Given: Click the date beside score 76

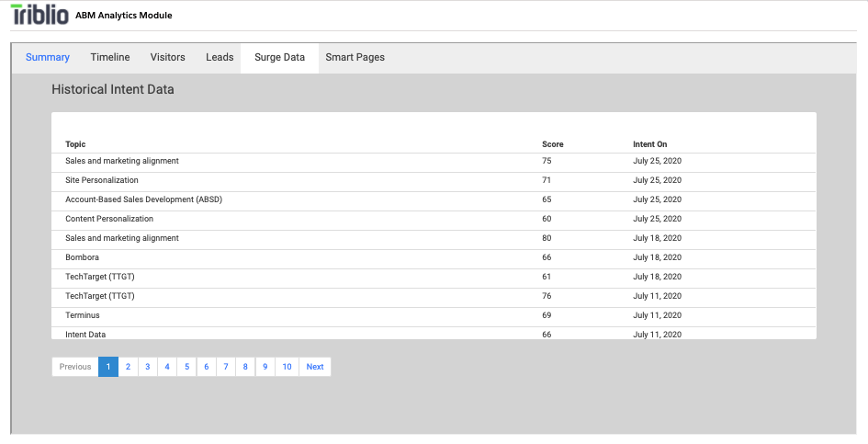Looking at the screenshot, I should click(657, 296).
